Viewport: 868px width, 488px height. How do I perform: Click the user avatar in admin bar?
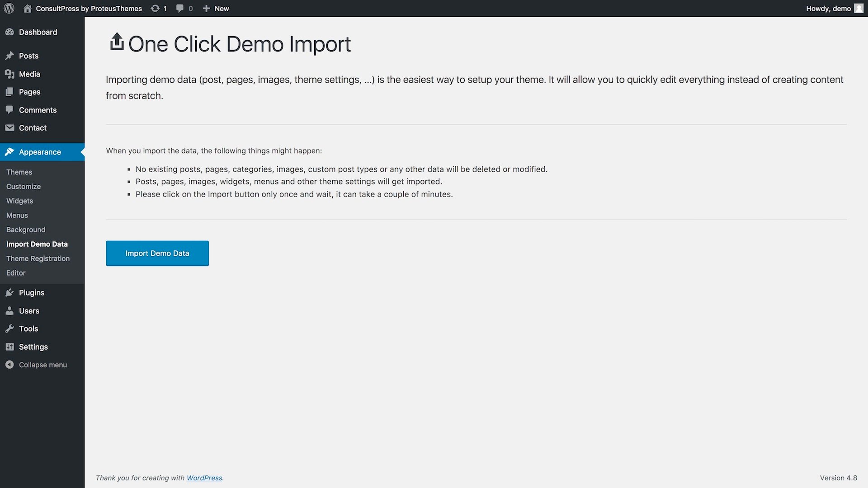click(x=859, y=8)
